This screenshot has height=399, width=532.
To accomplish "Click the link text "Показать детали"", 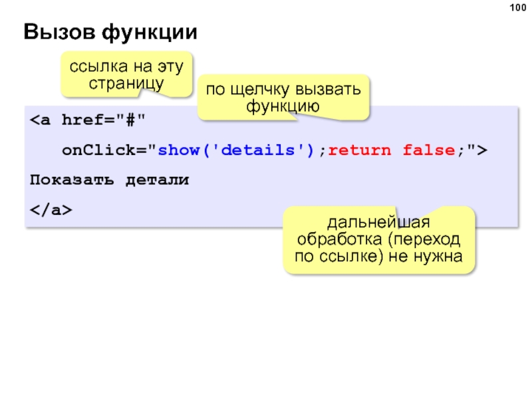I will pos(109,180).
